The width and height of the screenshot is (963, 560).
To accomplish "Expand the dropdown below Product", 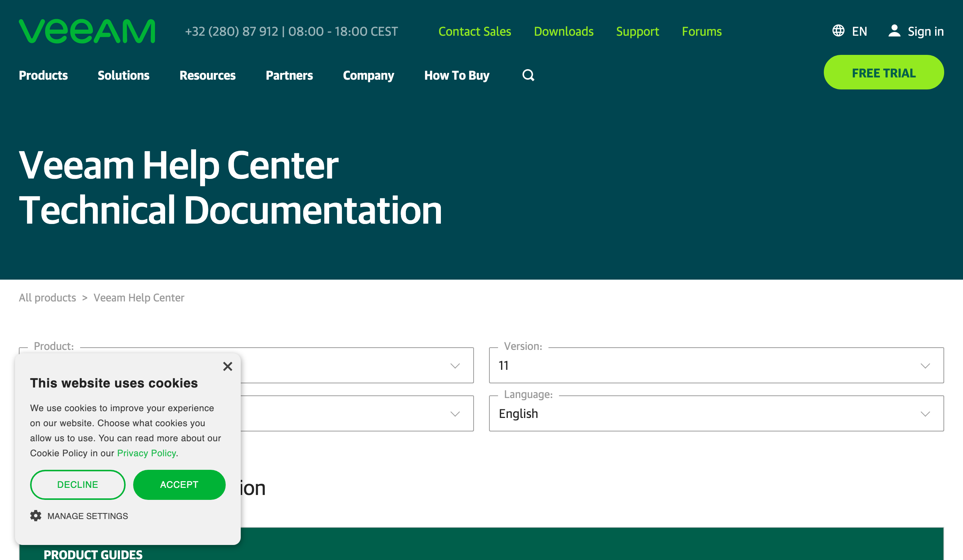I will [x=246, y=413].
